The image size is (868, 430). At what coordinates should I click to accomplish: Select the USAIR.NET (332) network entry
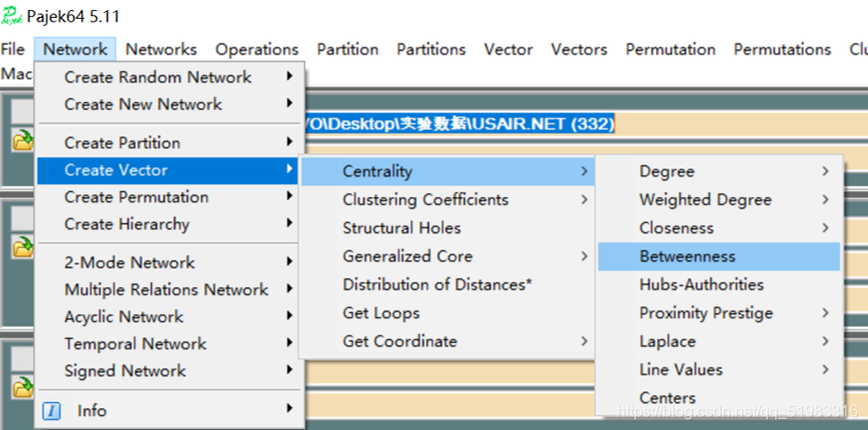(460, 124)
